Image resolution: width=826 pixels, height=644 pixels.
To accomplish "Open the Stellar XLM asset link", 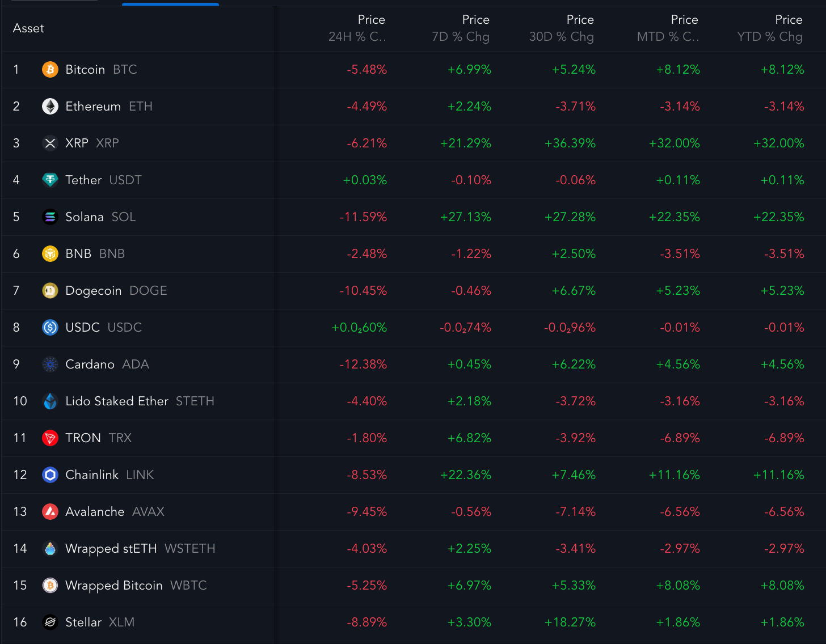I will pos(100,622).
